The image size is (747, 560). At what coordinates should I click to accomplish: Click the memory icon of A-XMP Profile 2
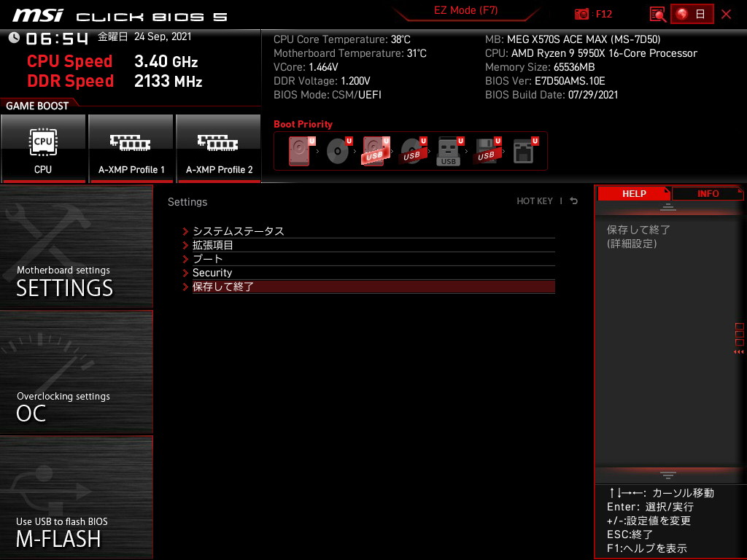(218, 142)
